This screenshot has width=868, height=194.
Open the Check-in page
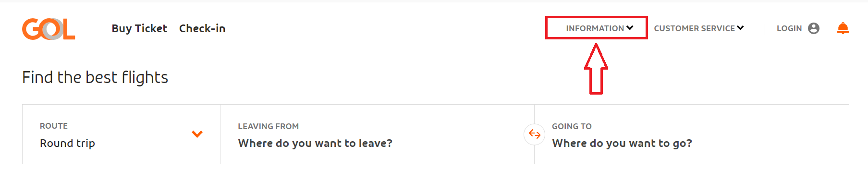(x=202, y=29)
